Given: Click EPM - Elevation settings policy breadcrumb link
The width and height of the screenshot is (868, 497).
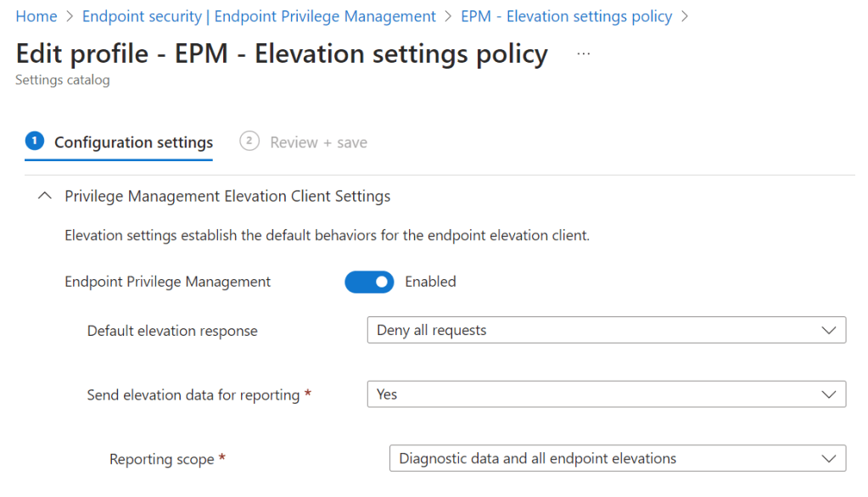Looking at the screenshot, I should point(566,16).
